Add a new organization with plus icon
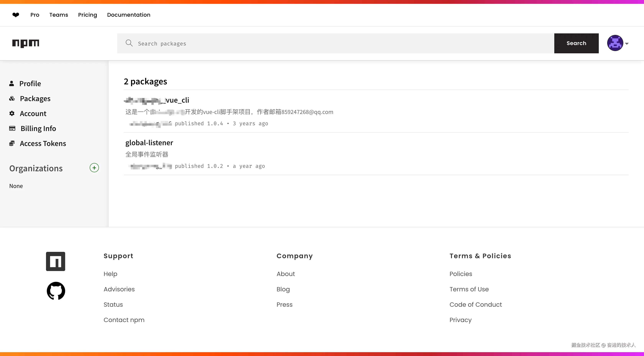The height and width of the screenshot is (356, 644). pos(94,168)
